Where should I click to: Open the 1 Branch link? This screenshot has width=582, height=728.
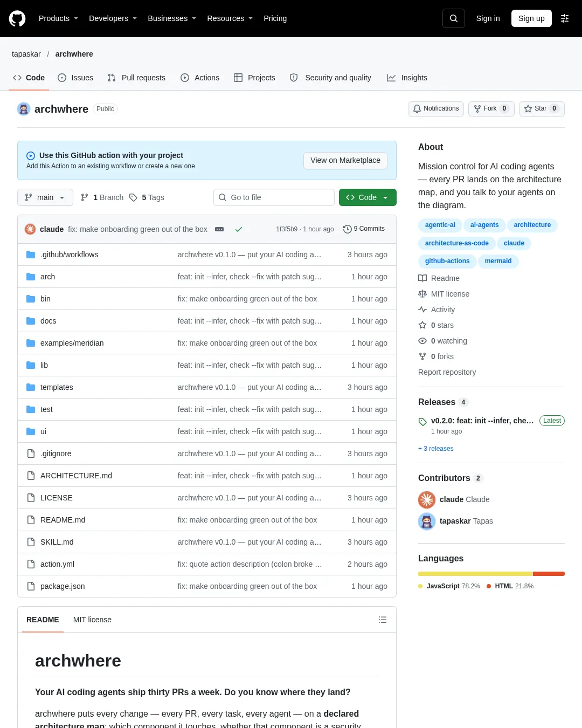pos(102,197)
